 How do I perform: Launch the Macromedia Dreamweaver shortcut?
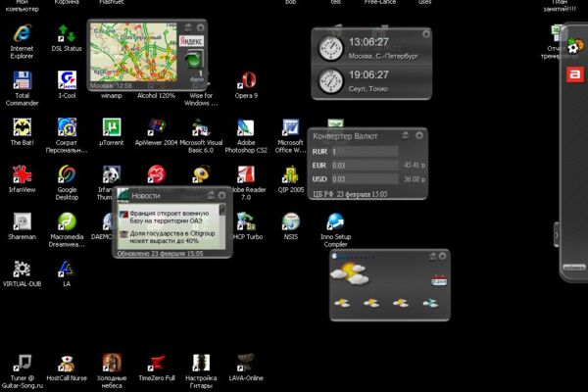[67, 221]
